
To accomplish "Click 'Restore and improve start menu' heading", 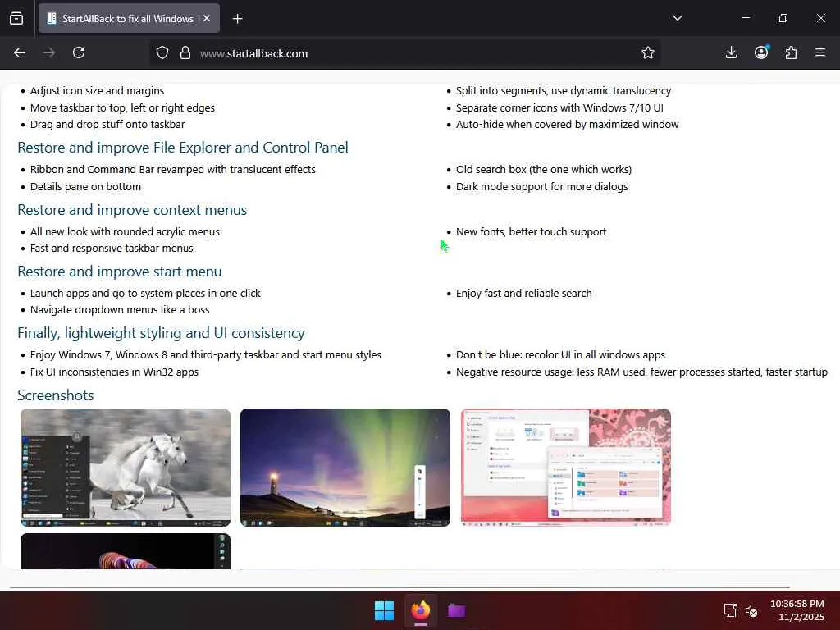I will pos(120,272).
